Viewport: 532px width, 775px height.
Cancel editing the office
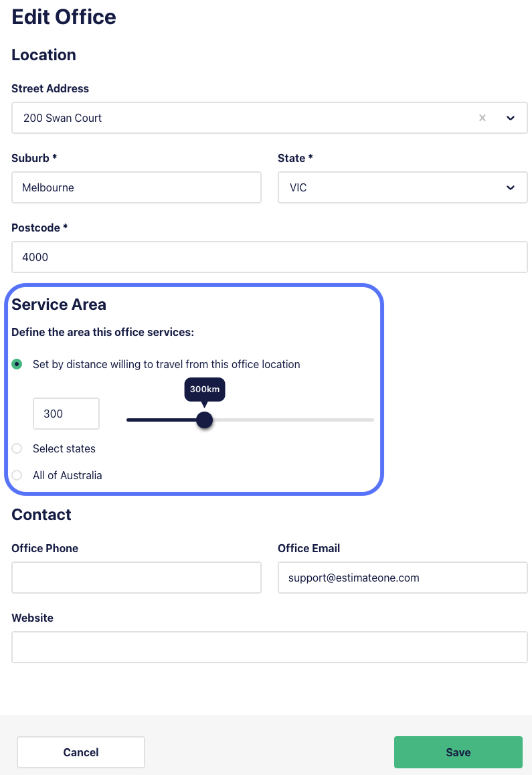point(80,752)
